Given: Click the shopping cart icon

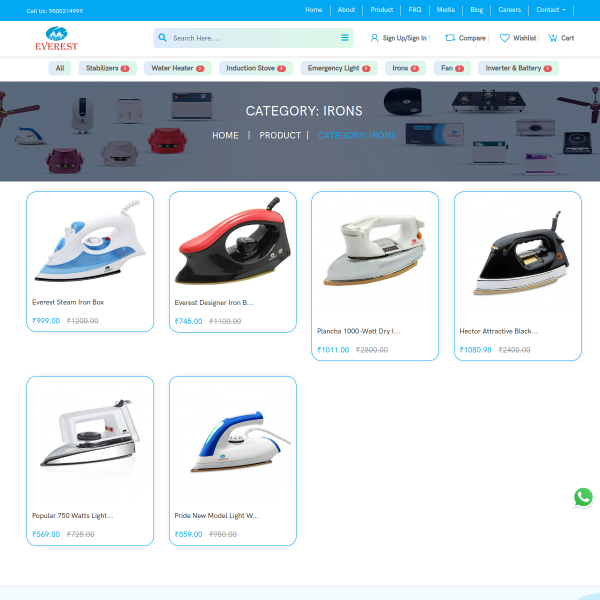Looking at the screenshot, I should (x=553, y=38).
